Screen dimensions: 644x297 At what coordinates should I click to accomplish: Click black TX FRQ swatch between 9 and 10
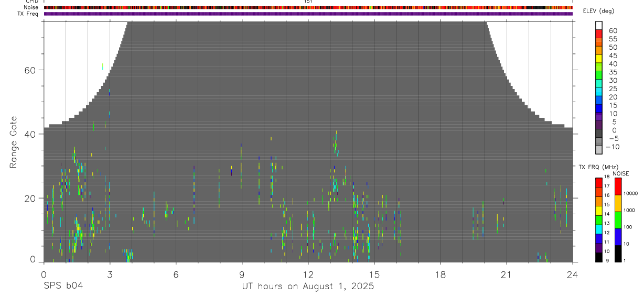[x=599, y=257]
